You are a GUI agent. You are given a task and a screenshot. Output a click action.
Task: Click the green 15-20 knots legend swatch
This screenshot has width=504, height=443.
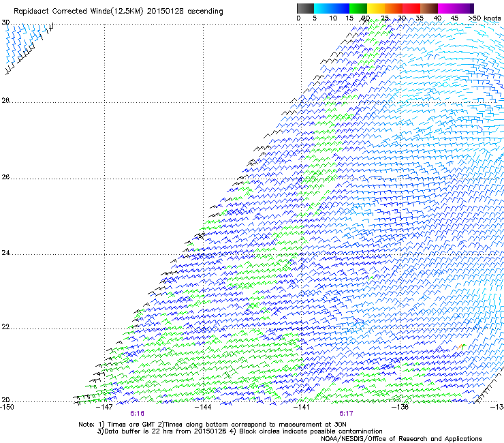pos(358,8)
